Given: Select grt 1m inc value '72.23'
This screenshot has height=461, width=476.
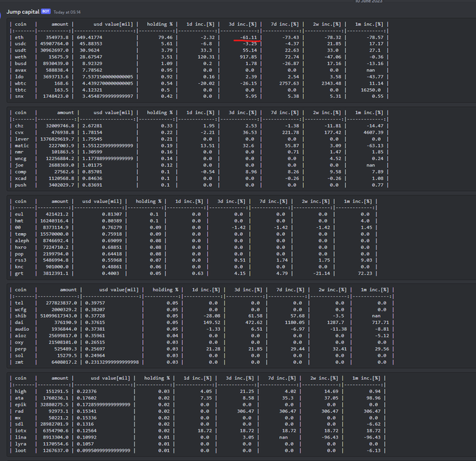Looking at the screenshot, I should (x=365, y=274).
